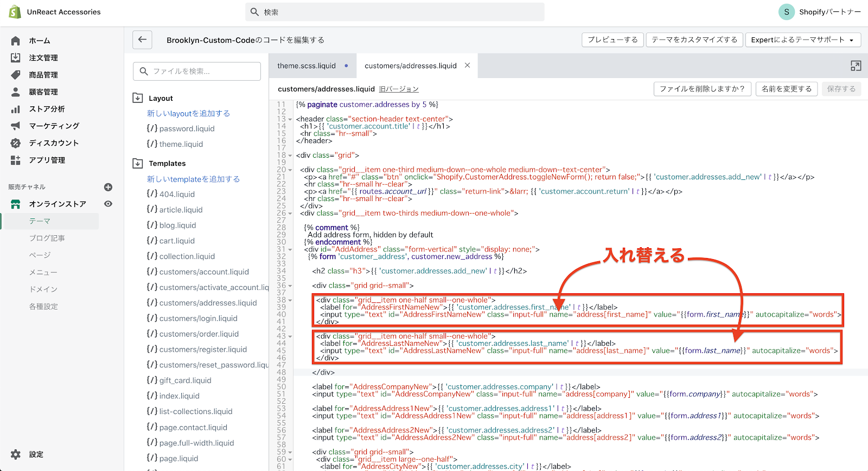Click 旧バージョン older versions link
This screenshot has width=868, height=471.
(x=399, y=89)
